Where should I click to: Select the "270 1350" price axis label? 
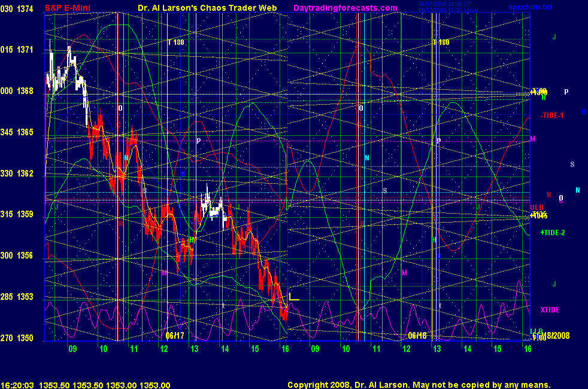[x=17, y=338]
